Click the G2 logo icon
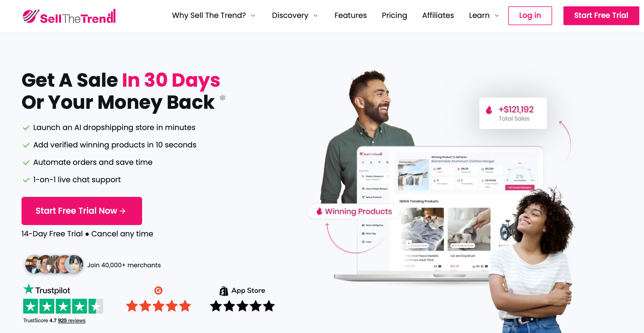Screen dimensions: 644x333 [x=158, y=290]
